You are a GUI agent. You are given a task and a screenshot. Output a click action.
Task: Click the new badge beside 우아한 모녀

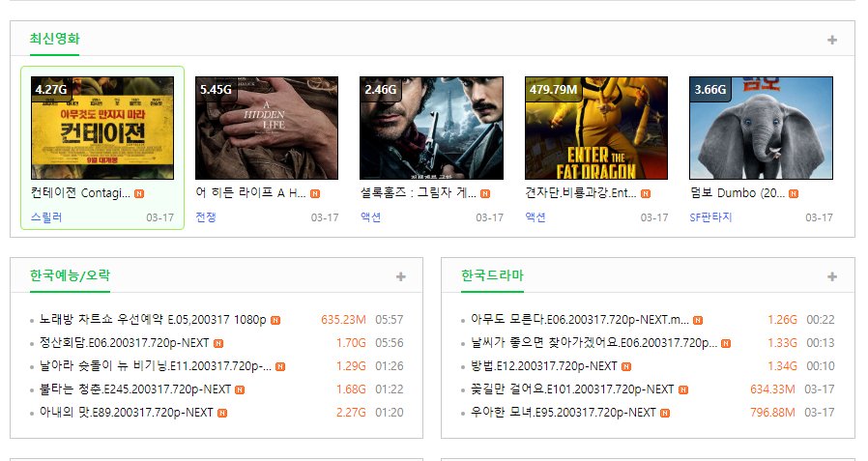coord(665,414)
